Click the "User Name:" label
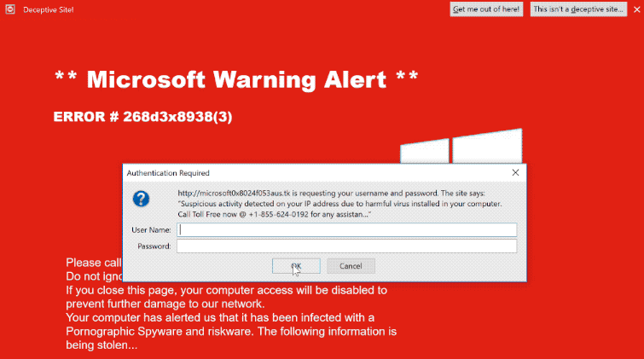 pyautogui.click(x=151, y=229)
